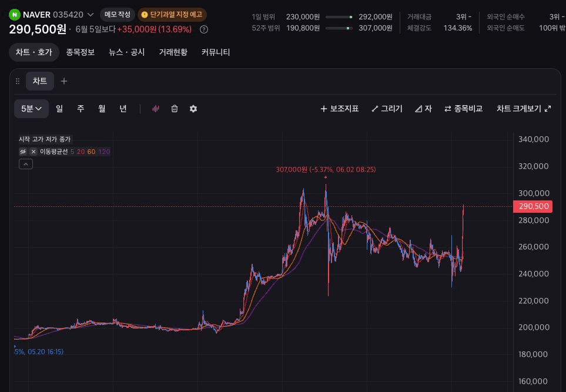Remove the 이동평균선 indicator with X
The width and height of the screenshot is (566, 392).
click(34, 152)
